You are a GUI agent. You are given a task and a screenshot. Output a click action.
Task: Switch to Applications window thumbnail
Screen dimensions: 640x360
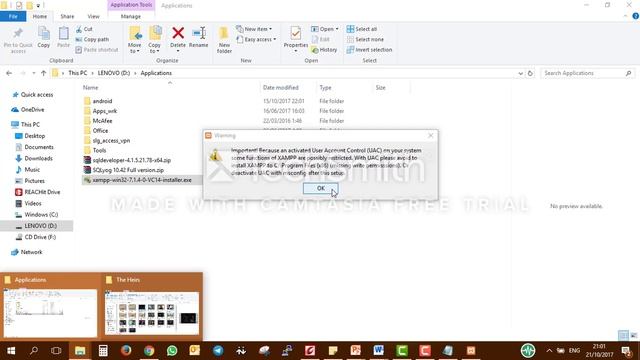tap(51, 307)
